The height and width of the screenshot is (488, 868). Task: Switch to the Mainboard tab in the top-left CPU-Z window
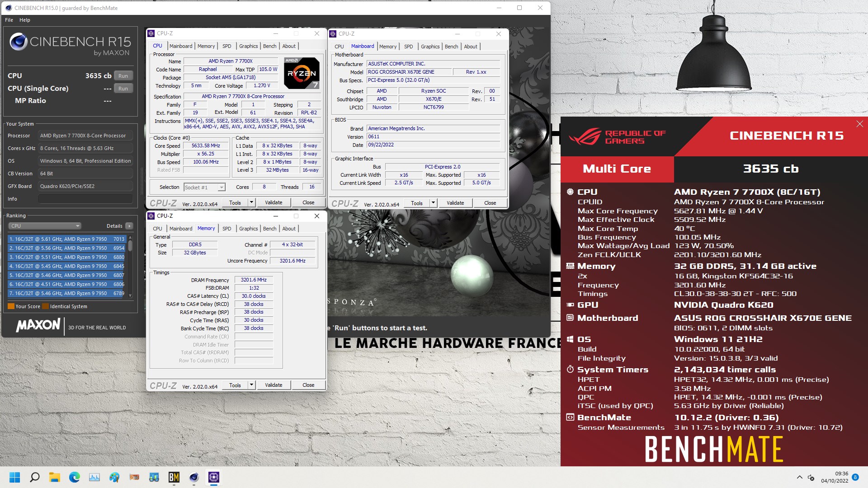tap(181, 46)
